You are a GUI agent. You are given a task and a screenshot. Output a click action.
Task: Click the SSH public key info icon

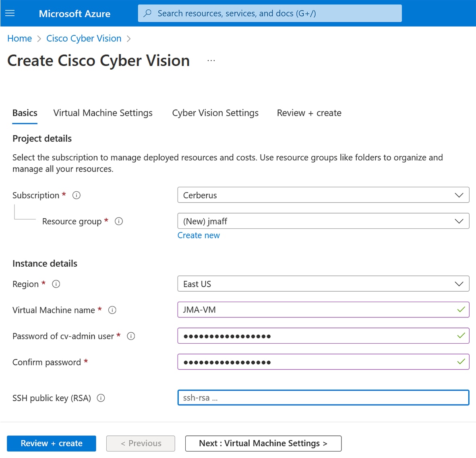coord(101,398)
